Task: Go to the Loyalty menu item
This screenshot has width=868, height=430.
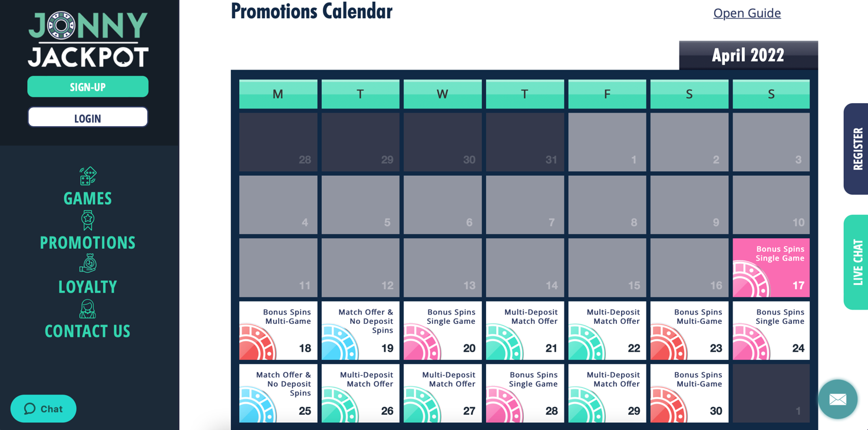Action: tap(88, 287)
